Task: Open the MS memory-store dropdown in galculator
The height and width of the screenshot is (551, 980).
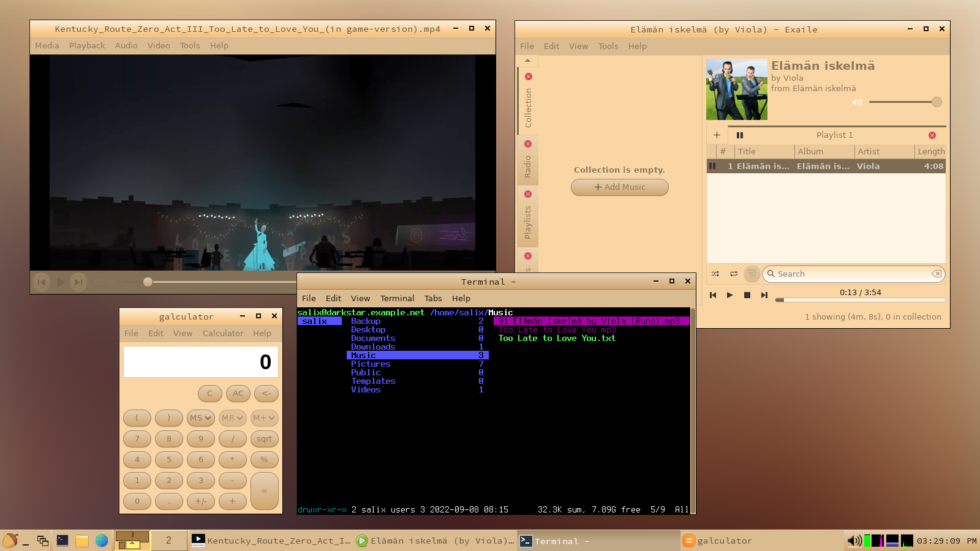Action: 201,418
